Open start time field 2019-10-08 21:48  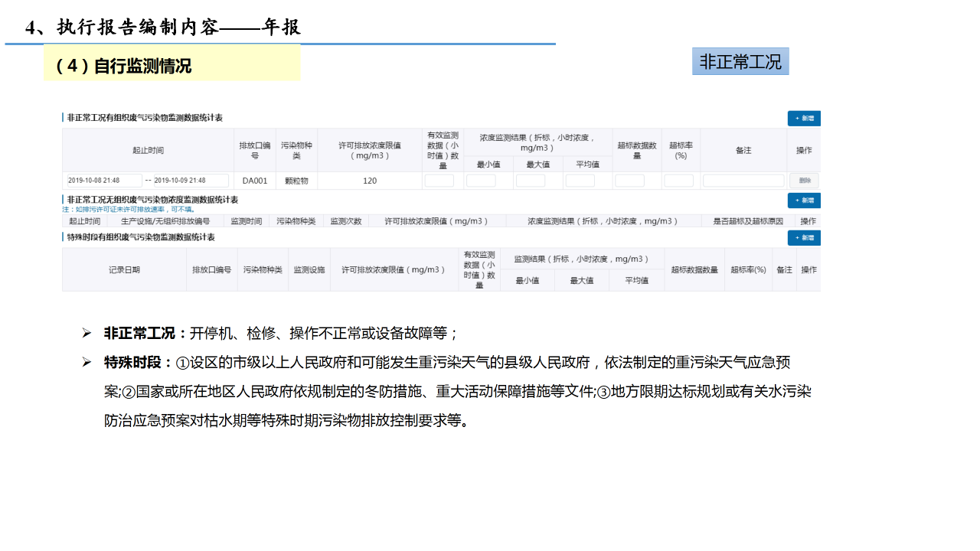point(103,181)
